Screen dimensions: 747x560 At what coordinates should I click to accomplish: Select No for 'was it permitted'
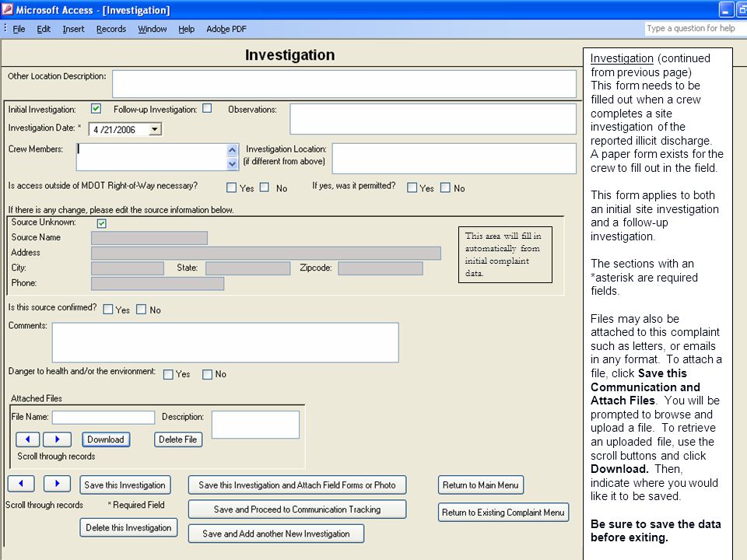[445, 187]
